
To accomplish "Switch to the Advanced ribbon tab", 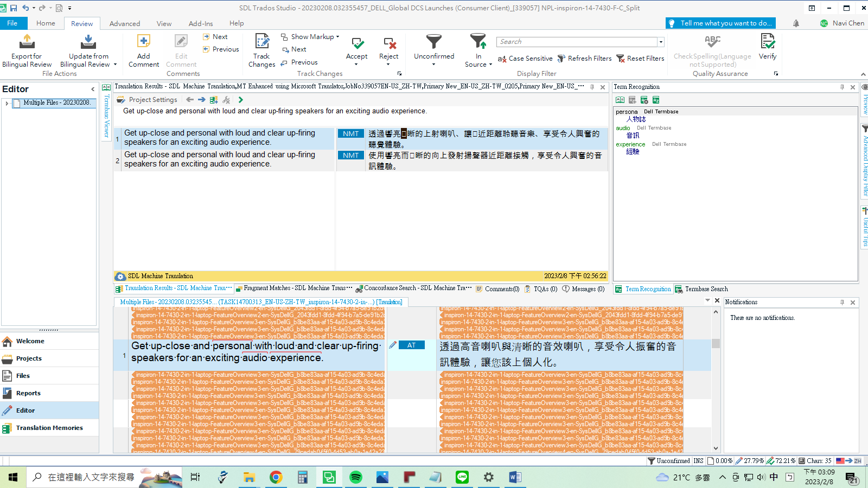I will pyautogui.click(x=125, y=23).
